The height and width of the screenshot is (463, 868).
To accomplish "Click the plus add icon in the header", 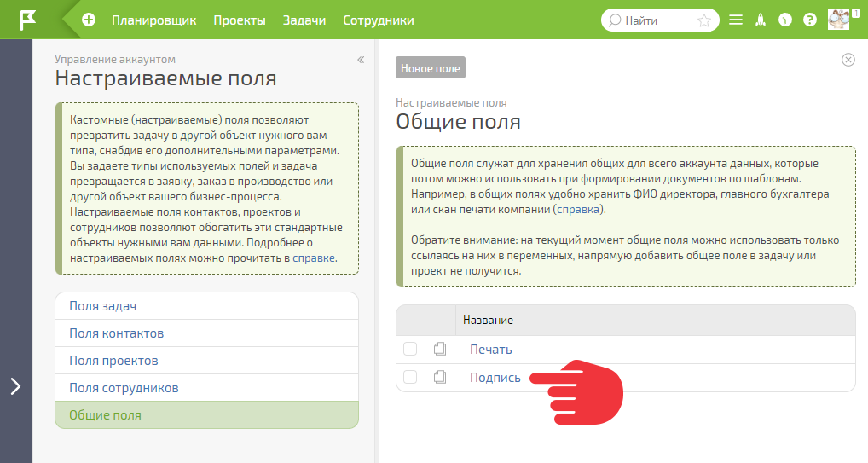I will (89, 20).
